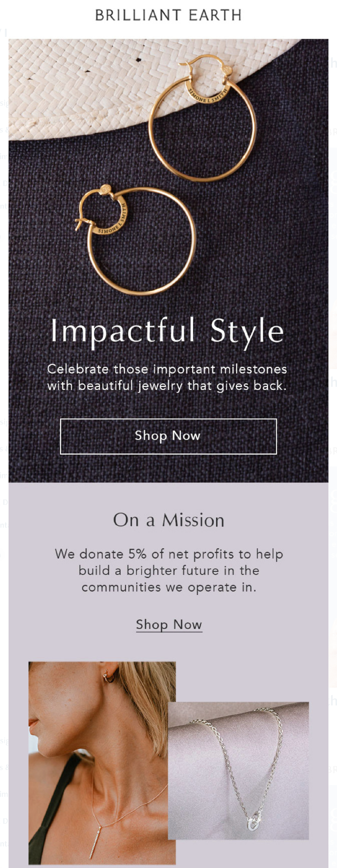
Task: Click the Brilliant Earth logo header
Action: tap(168, 15)
